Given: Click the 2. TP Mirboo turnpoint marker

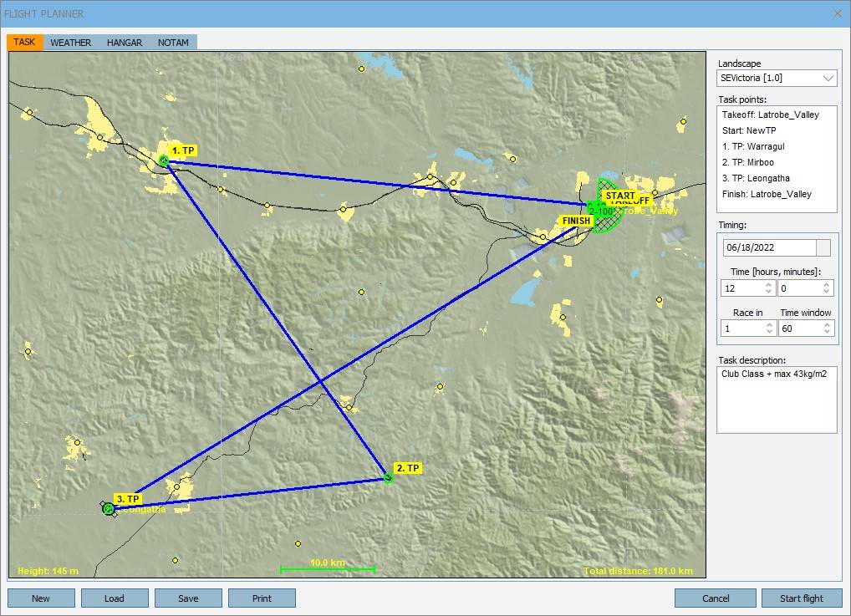Looking at the screenshot, I should click(388, 478).
